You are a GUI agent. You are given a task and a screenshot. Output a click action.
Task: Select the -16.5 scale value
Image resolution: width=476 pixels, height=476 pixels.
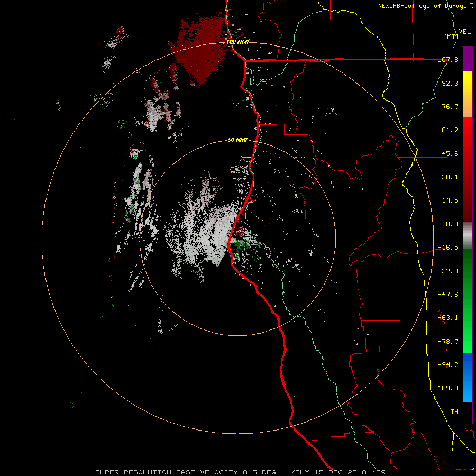(448, 248)
